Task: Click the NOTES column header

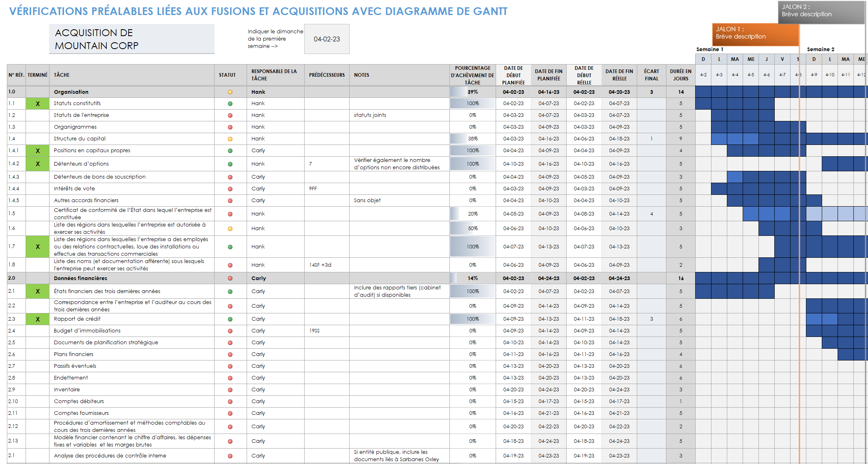Action: tap(400, 75)
